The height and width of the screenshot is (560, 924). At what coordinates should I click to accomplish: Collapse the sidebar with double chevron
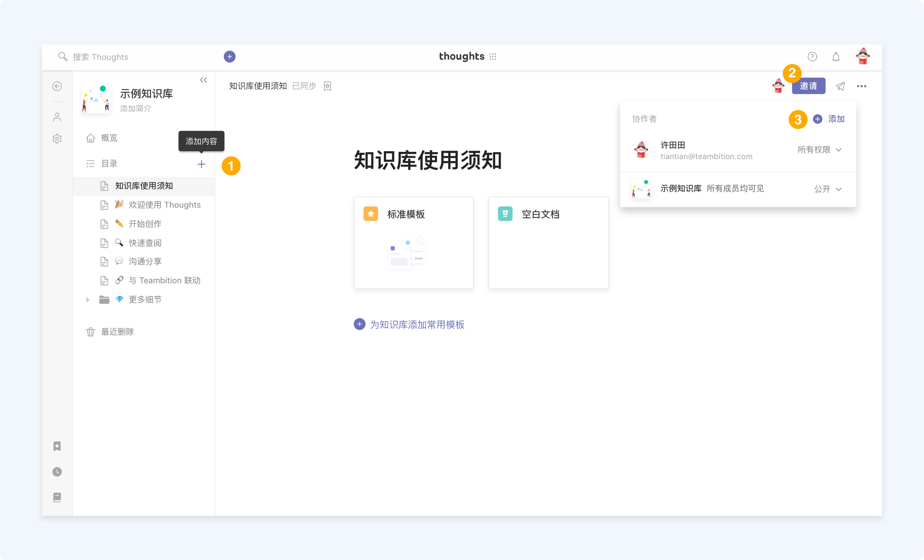point(204,80)
